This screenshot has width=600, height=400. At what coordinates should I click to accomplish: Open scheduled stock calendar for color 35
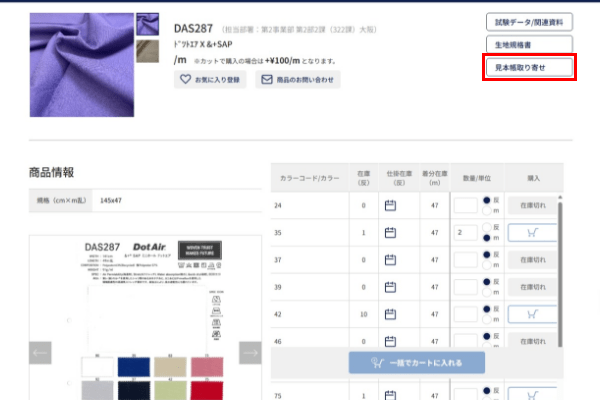391,233
